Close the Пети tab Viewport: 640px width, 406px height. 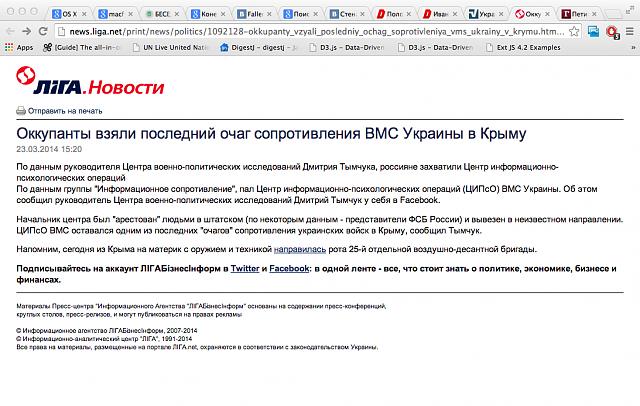point(594,14)
